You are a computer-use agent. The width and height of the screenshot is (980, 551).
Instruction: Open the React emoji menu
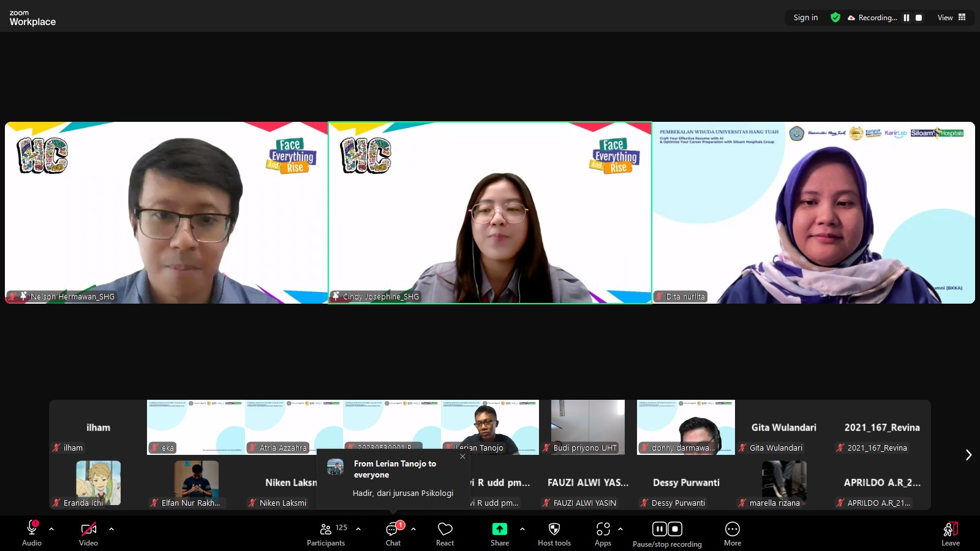[x=445, y=534]
